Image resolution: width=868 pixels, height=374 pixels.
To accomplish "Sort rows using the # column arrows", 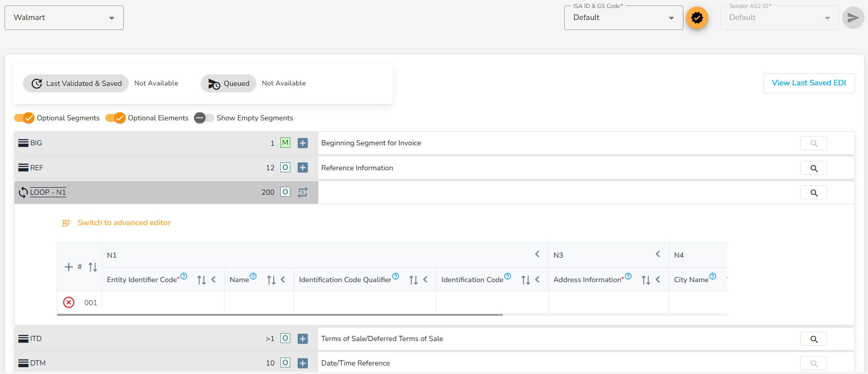I will 93,267.
